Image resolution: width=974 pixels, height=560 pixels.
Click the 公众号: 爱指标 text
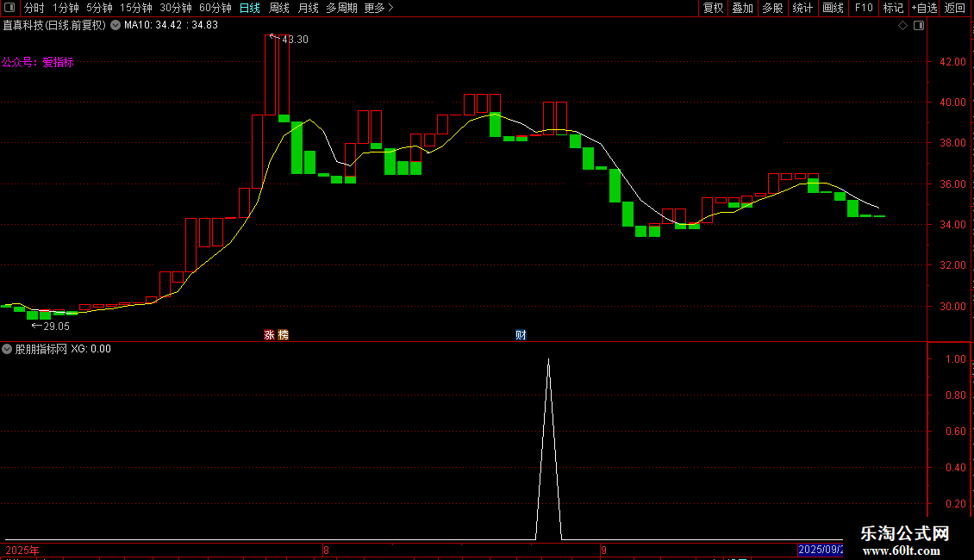coord(37,62)
